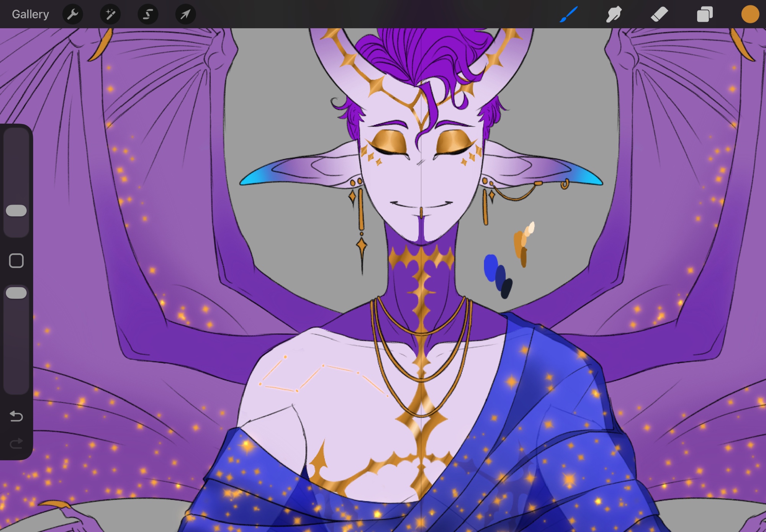Undo the last action
766x532 pixels.
(x=16, y=416)
